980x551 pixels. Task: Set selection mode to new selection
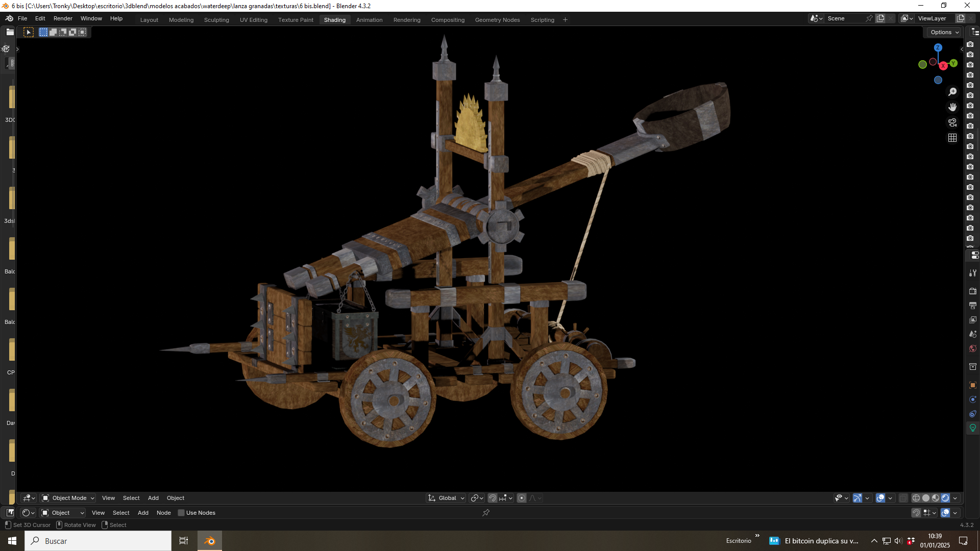tap(43, 32)
